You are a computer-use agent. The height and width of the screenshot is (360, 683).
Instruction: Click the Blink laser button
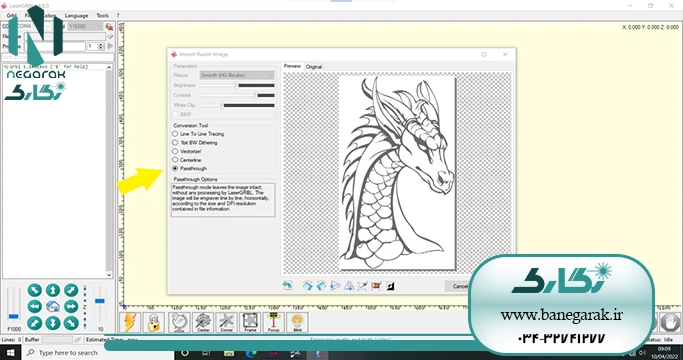click(x=297, y=323)
